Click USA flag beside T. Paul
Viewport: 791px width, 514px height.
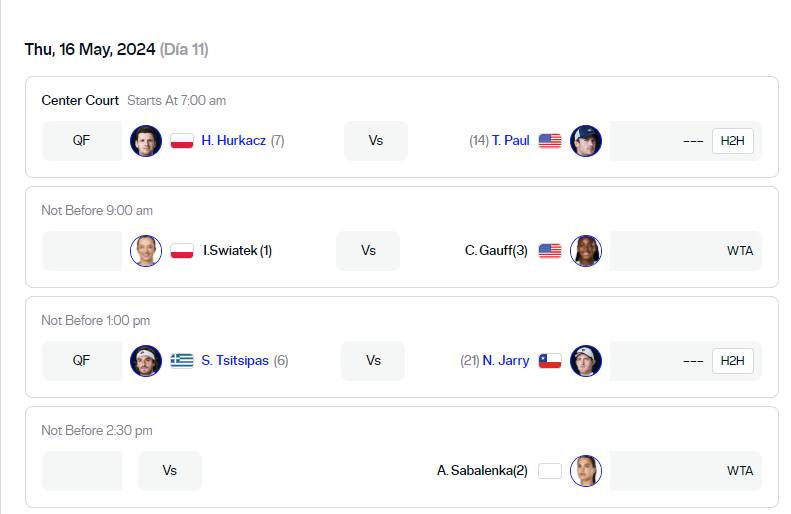tap(550, 141)
